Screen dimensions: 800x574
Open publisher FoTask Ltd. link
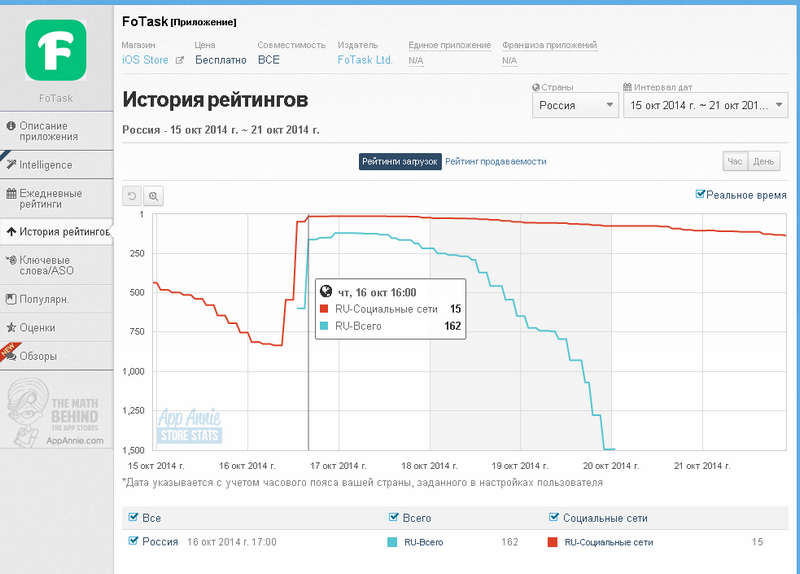365,60
